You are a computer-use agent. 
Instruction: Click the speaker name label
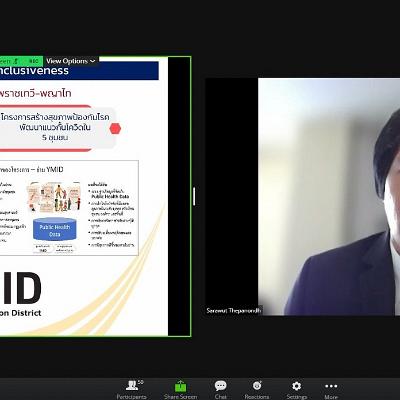pos(234,310)
